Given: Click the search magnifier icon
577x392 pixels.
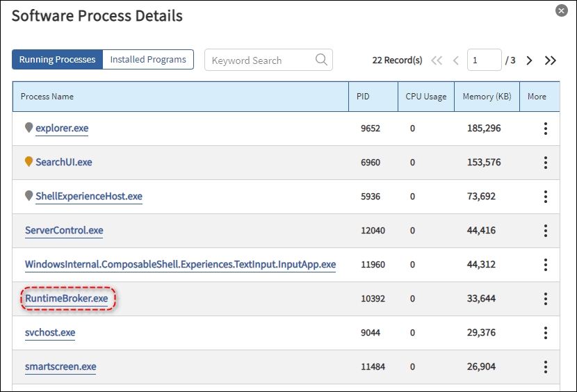Looking at the screenshot, I should pyautogui.click(x=321, y=60).
